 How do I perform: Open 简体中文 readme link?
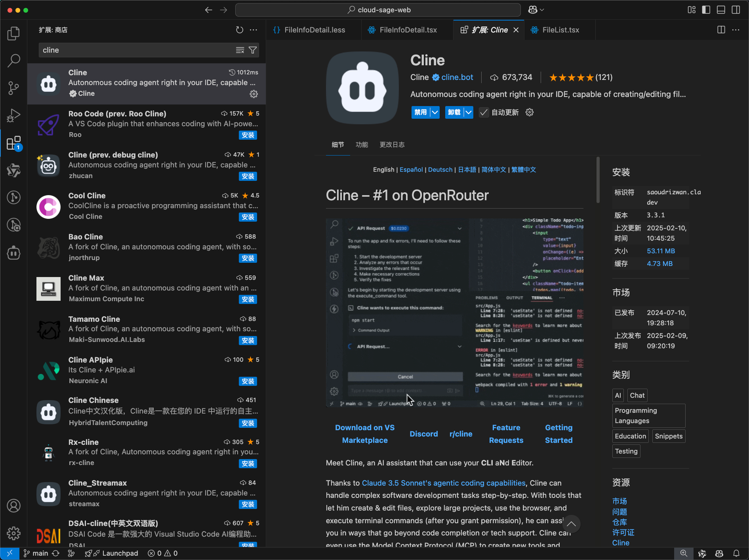pos(494,169)
